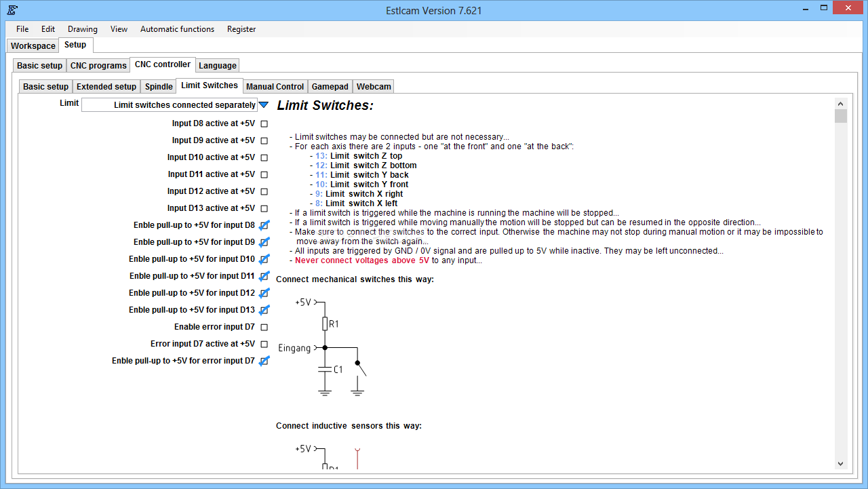
Task: Open the Drawing menu
Action: tap(83, 29)
